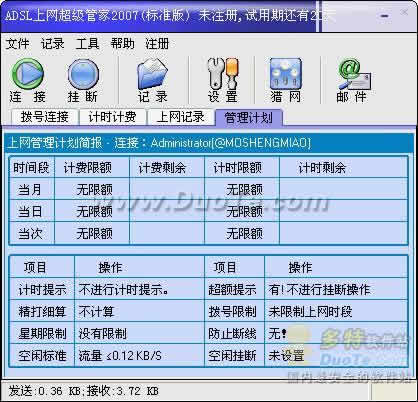
Task: Select the 管理计划 tab
Action: click(249, 118)
